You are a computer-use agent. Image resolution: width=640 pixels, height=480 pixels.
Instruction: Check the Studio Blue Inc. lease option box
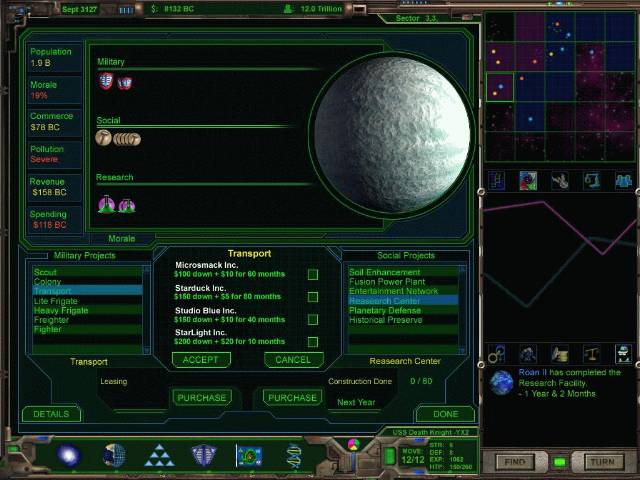313,320
